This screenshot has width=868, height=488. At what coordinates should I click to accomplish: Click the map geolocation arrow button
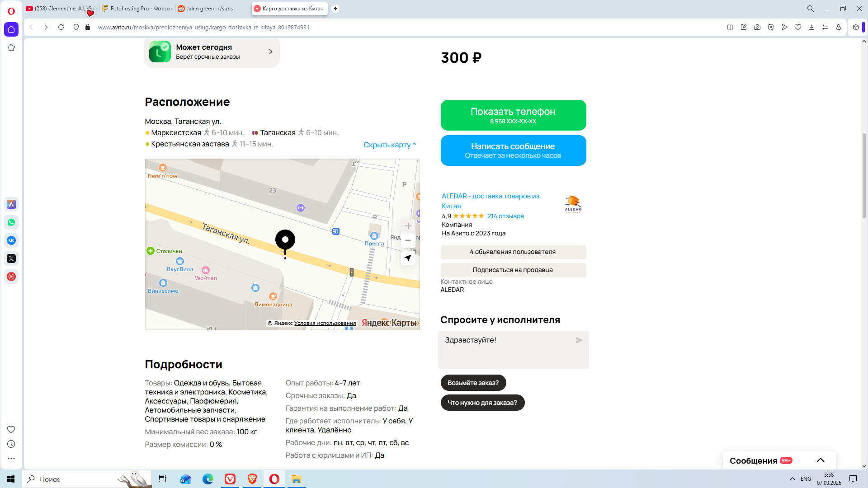point(408,258)
